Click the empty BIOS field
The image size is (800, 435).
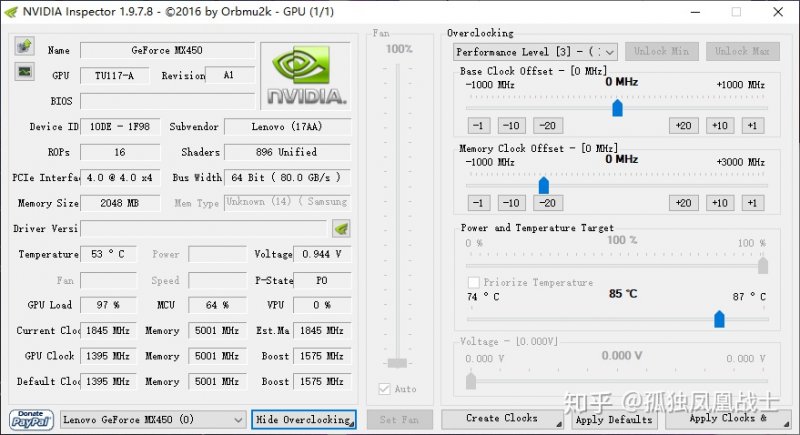click(167, 101)
